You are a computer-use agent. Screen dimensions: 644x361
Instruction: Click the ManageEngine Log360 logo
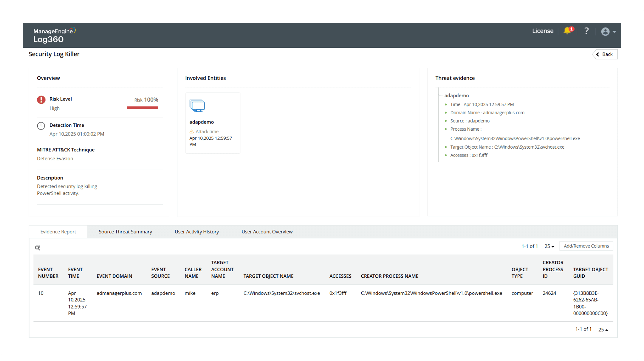click(x=54, y=35)
